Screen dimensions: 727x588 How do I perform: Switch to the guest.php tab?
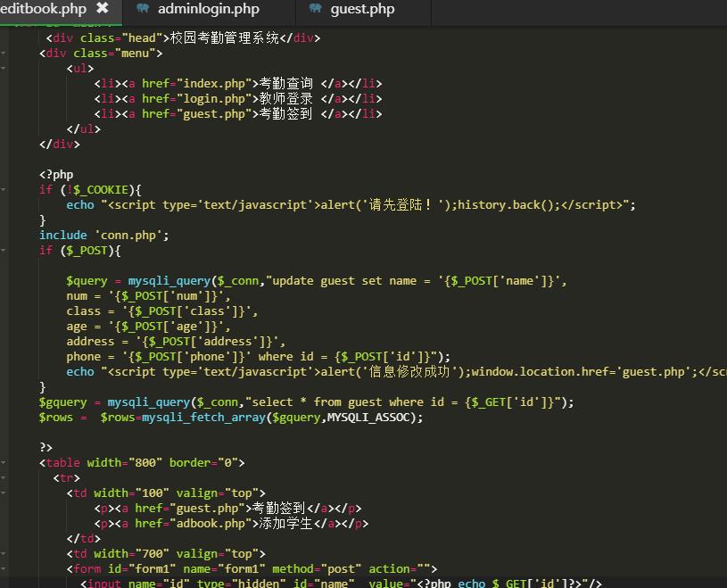point(362,9)
